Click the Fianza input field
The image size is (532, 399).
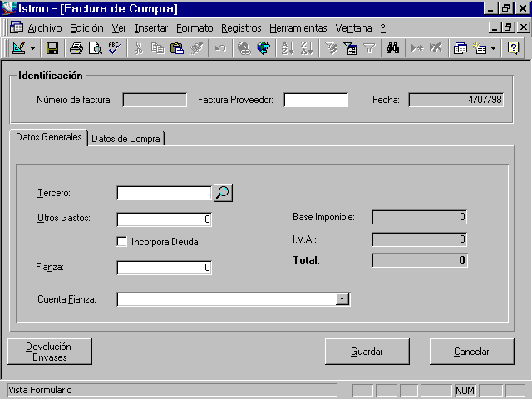tap(165, 268)
